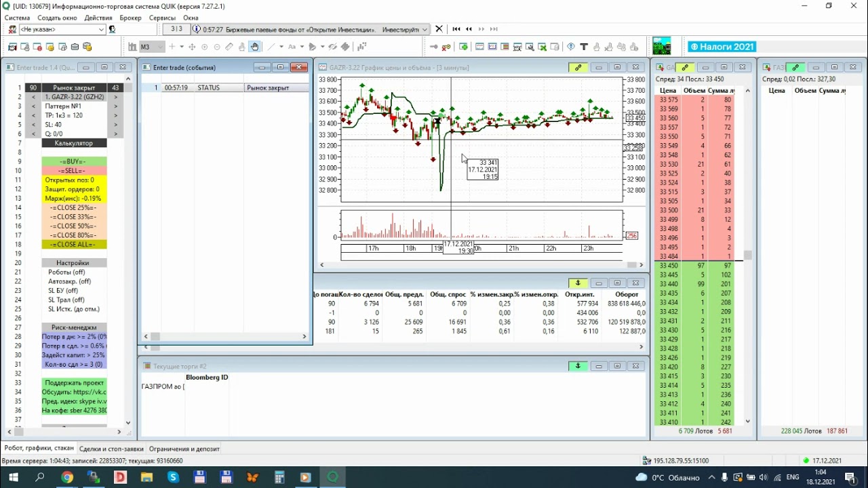Click the CLOSE 50% button

(74, 226)
